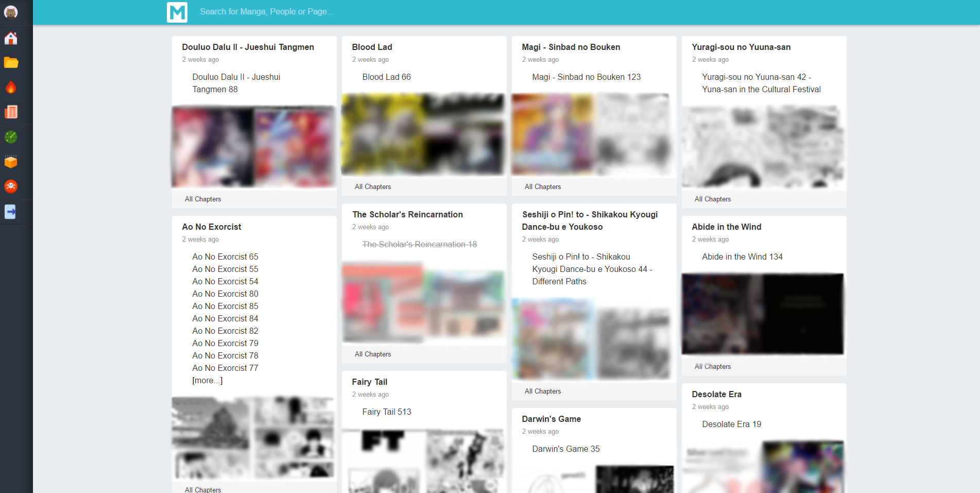980x493 pixels.
Task: Open Douluo Dalu II - Jueshui Tangmen title
Action: pyautogui.click(x=248, y=47)
